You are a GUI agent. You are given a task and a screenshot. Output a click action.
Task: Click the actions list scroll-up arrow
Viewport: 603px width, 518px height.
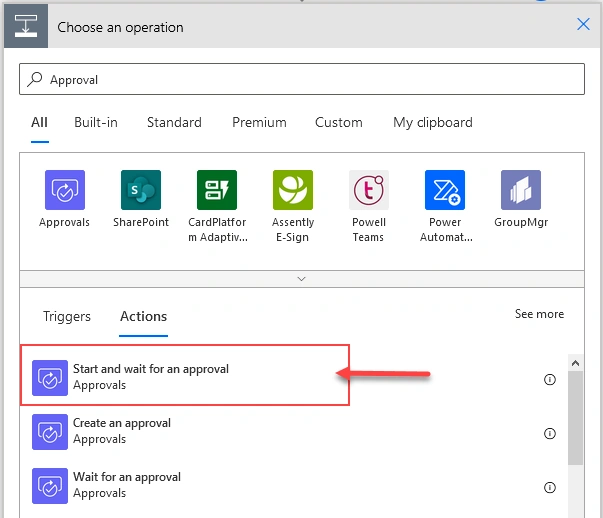pos(575,363)
